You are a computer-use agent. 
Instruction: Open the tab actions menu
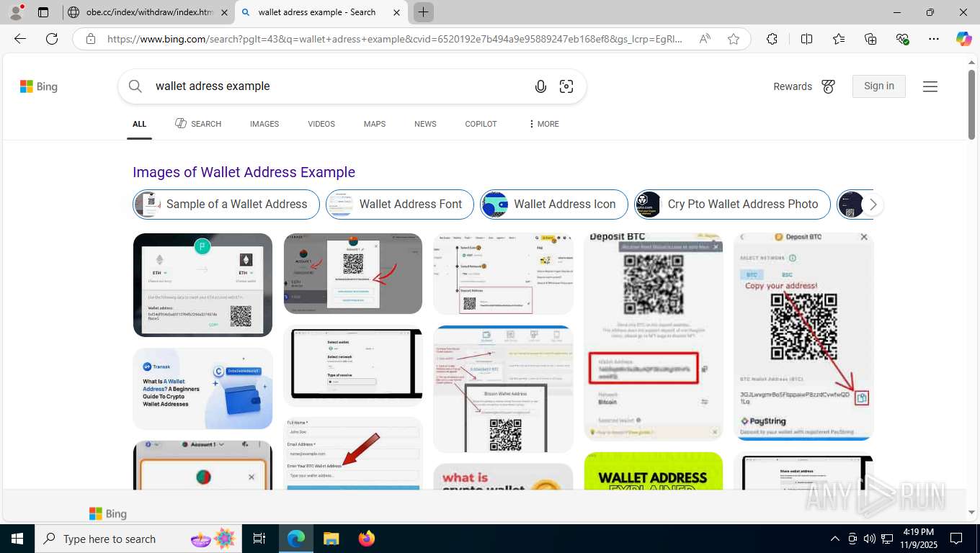point(43,12)
